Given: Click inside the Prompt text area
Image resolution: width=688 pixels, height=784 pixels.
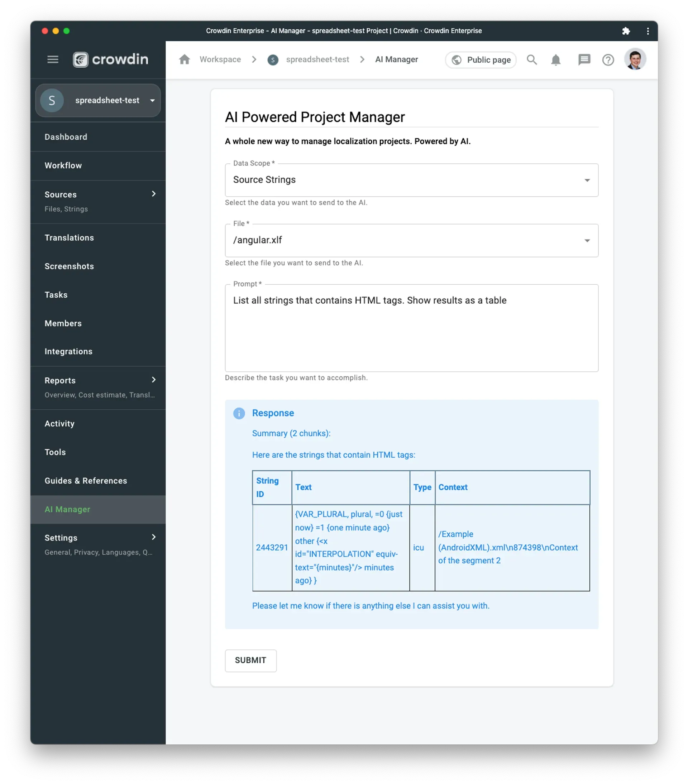Looking at the screenshot, I should pos(411,328).
